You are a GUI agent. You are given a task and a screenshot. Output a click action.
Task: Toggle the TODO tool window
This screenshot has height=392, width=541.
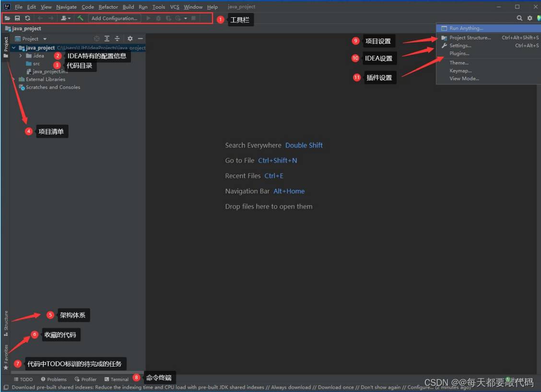tap(23, 379)
